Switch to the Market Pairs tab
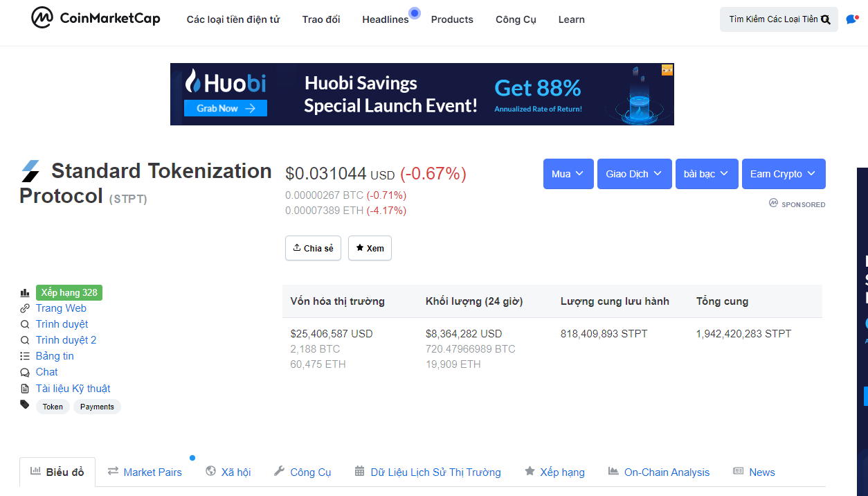This screenshot has height=496, width=868. [x=145, y=472]
